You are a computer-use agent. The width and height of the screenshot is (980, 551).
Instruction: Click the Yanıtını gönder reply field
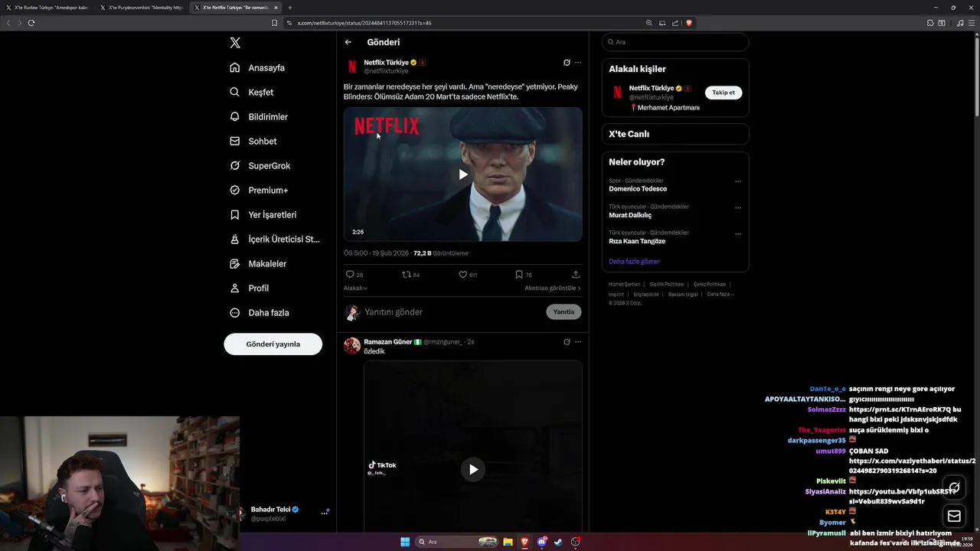(452, 312)
